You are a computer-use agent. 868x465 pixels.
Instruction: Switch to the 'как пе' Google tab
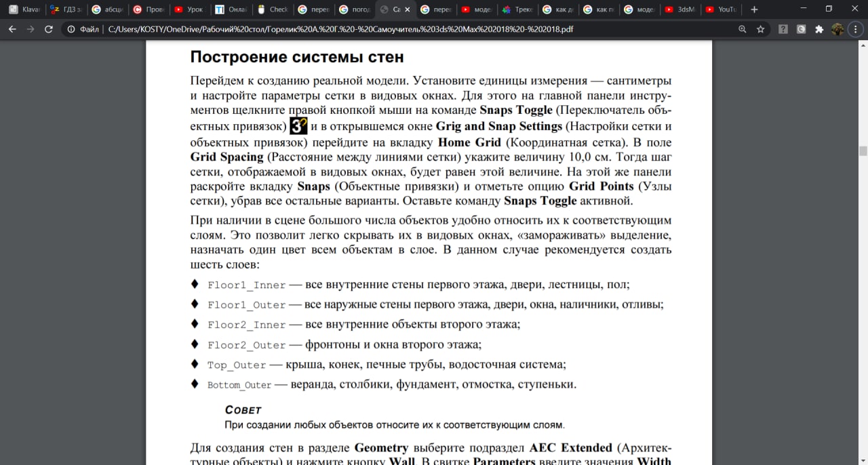coord(599,9)
